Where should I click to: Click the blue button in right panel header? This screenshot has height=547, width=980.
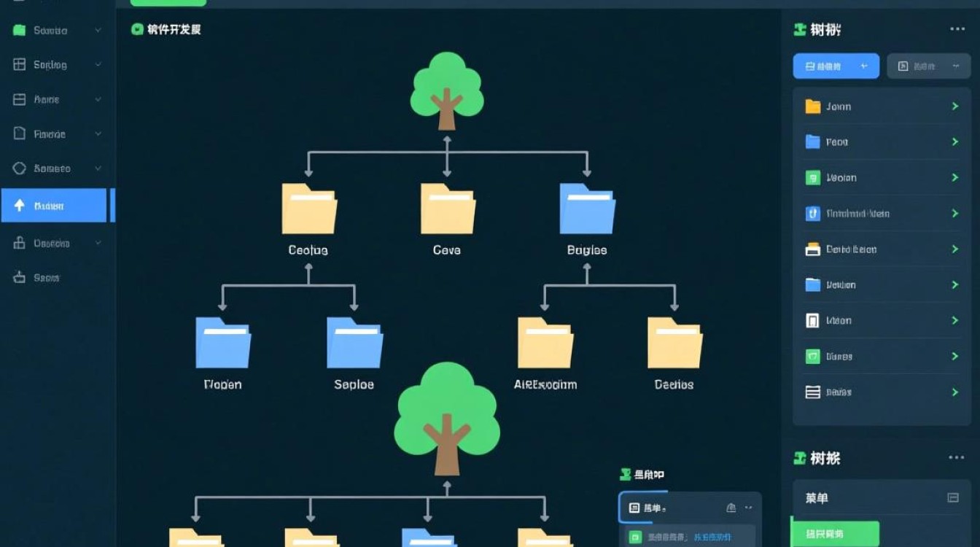pos(836,66)
